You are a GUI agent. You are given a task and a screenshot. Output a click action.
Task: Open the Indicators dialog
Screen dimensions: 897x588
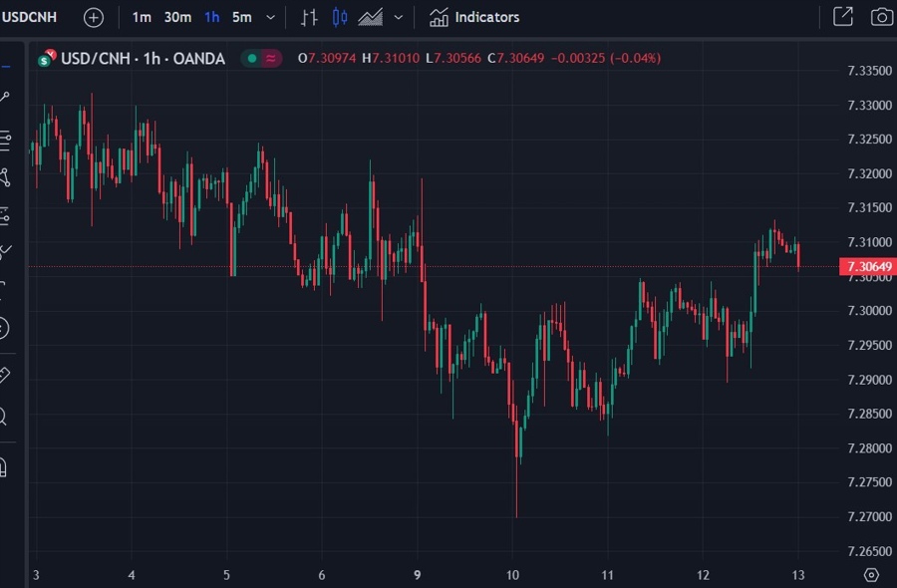(x=474, y=17)
